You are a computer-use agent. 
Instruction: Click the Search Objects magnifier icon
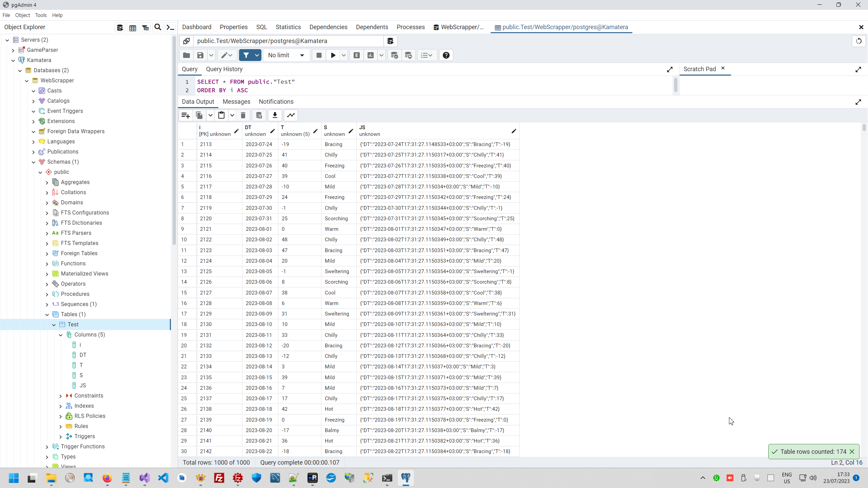[x=158, y=27]
